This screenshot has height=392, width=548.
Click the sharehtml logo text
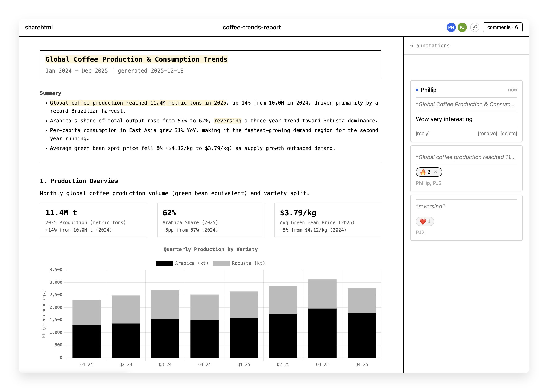tap(39, 27)
